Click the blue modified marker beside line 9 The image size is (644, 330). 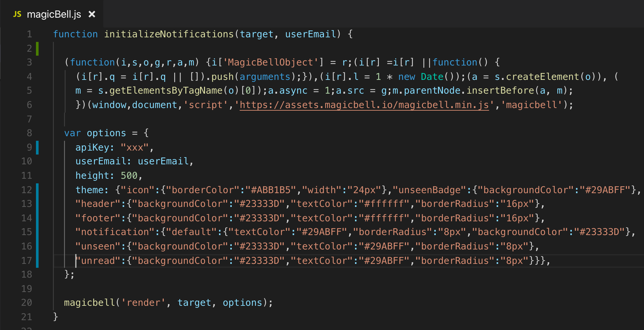coord(37,147)
